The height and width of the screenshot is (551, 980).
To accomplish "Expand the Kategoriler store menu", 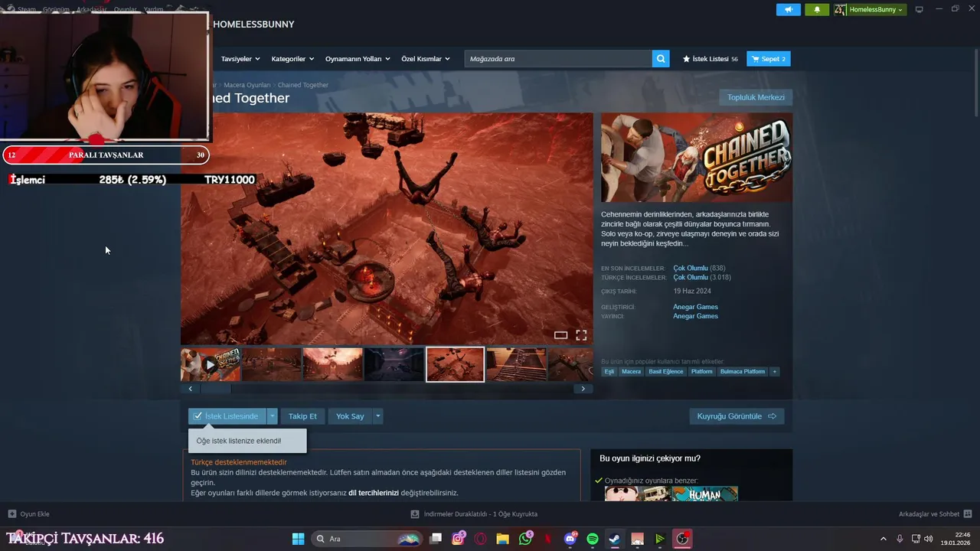I will click(292, 59).
